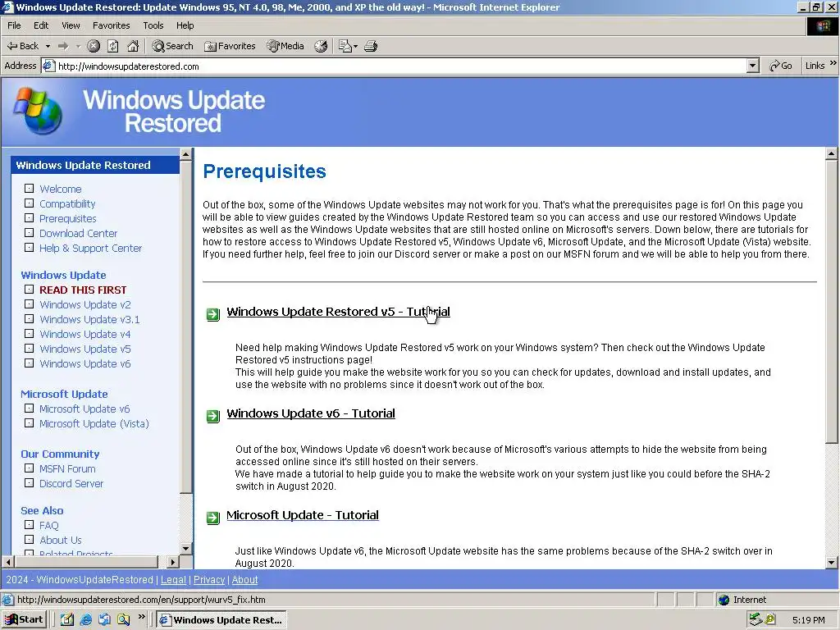The height and width of the screenshot is (630, 840).
Task: Open the Search pane button
Action: tap(172, 46)
